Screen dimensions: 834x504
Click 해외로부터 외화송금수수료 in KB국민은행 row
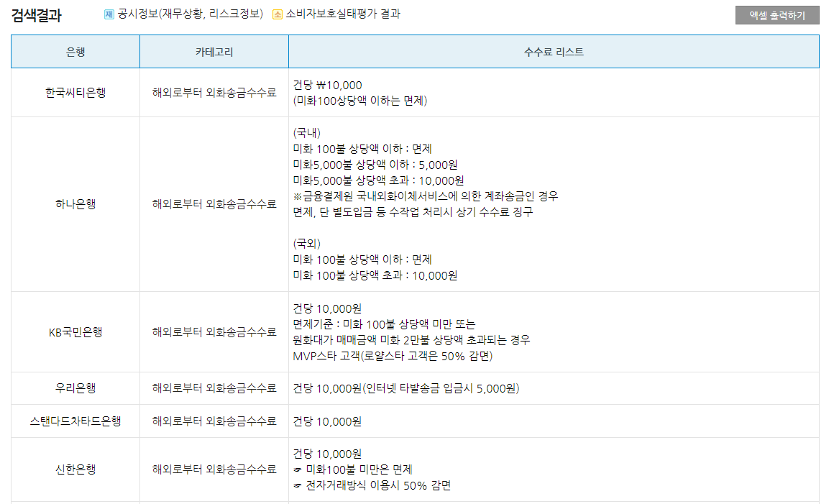pos(214,331)
